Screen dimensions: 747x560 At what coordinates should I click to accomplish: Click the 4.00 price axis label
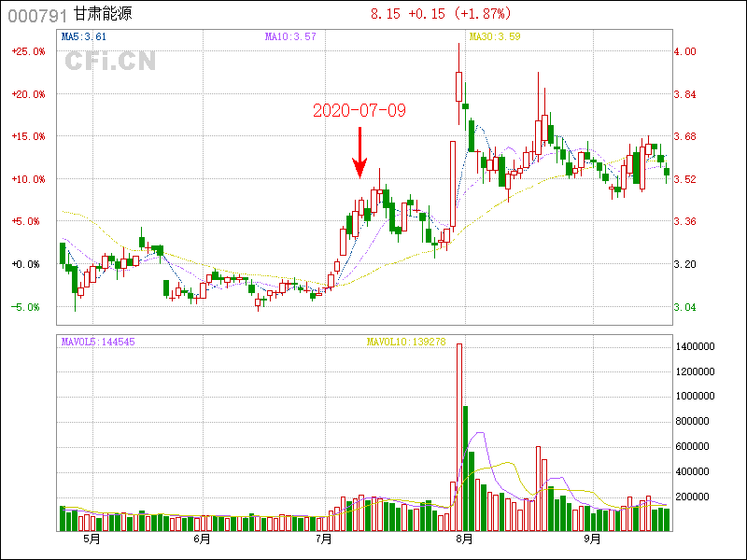click(x=685, y=52)
